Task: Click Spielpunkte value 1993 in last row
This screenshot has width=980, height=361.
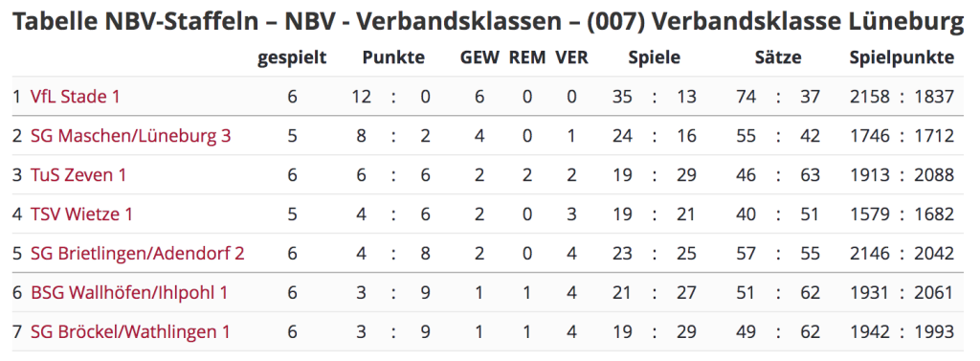Action: [934, 332]
